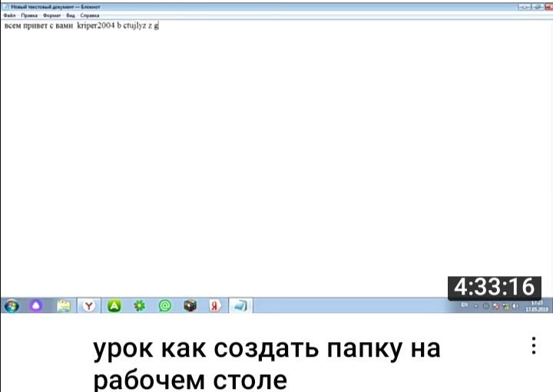Open the Mail.ru Agent @ icon

[x=164, y=305]
